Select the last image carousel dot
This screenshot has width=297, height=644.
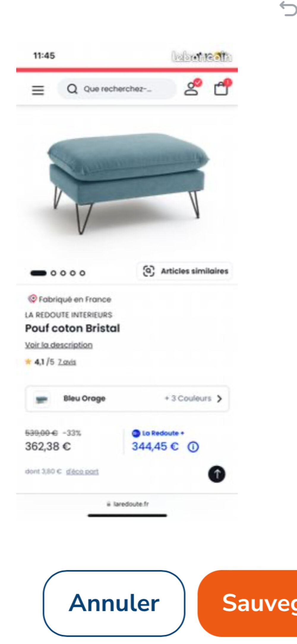(x=82, y=273)
